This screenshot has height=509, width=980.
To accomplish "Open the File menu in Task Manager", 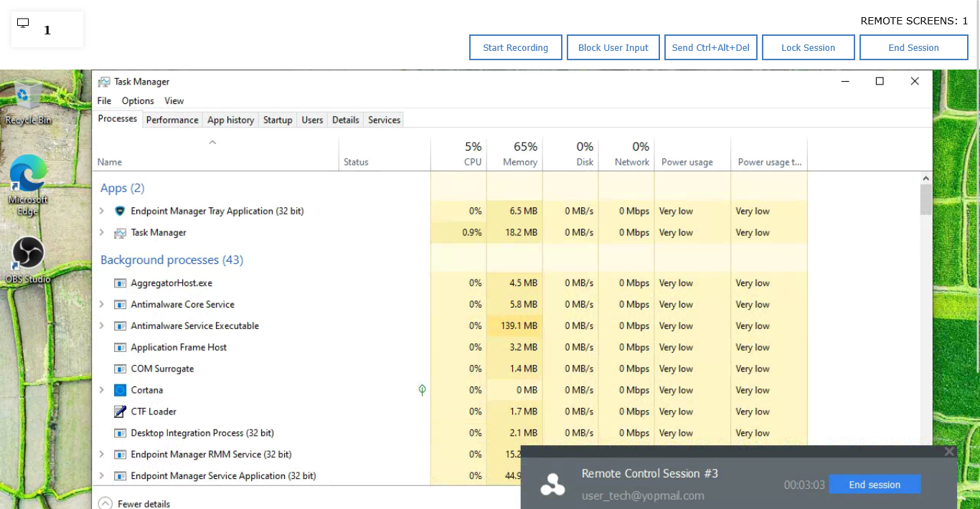I will pyautogui.click(x=104, y=101).
